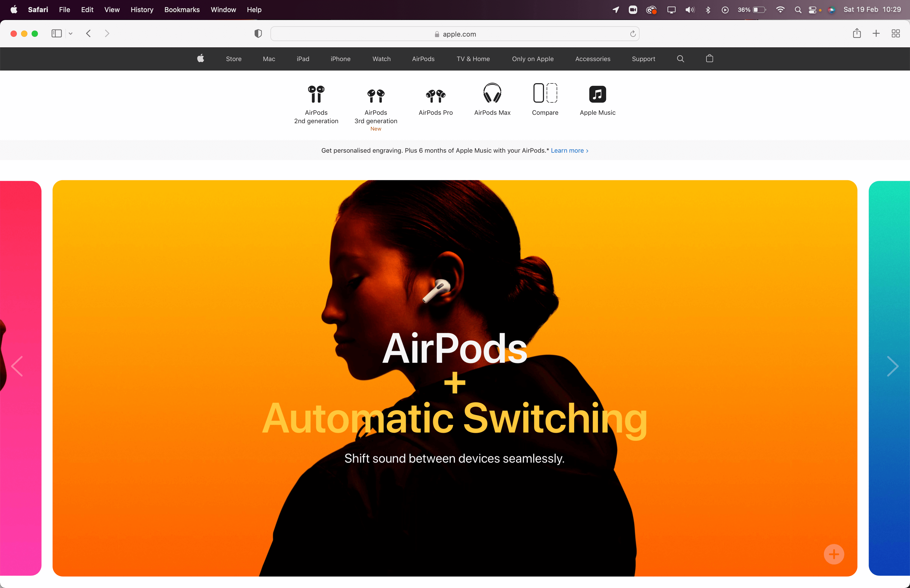910x588 pixels.
Task: Go to Accessories in the Apple navigation
Action: point(593,59)
